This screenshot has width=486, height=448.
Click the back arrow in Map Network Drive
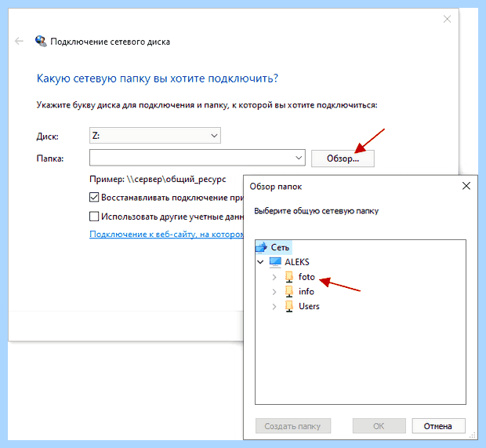click(x=20, y=41)
